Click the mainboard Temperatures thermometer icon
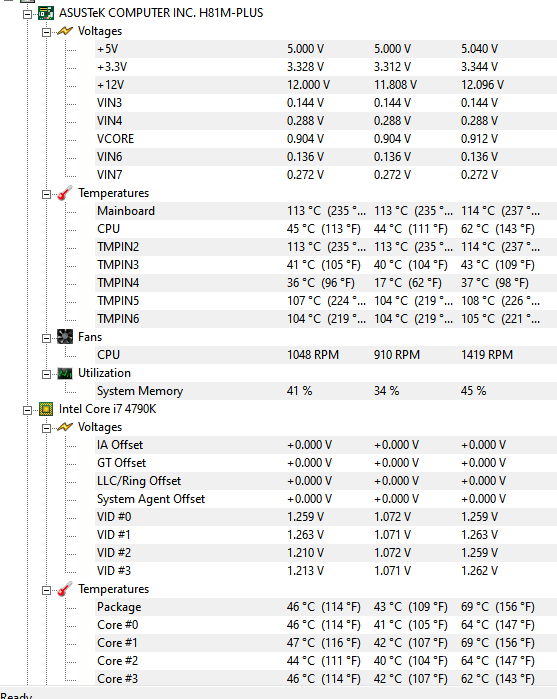 tap(65, 193)
